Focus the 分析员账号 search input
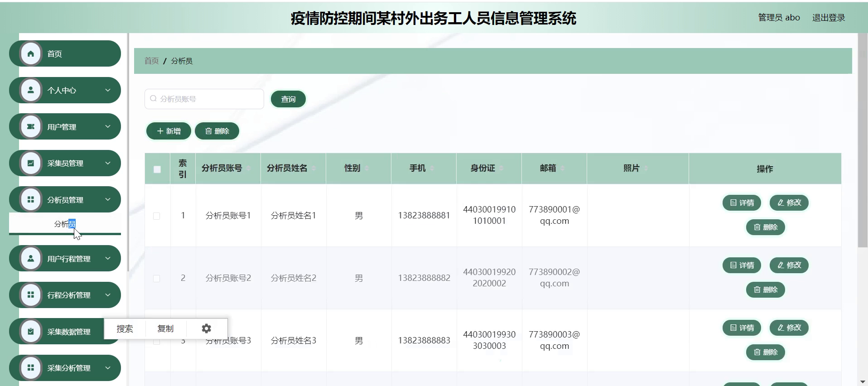 tap(204, 99)
